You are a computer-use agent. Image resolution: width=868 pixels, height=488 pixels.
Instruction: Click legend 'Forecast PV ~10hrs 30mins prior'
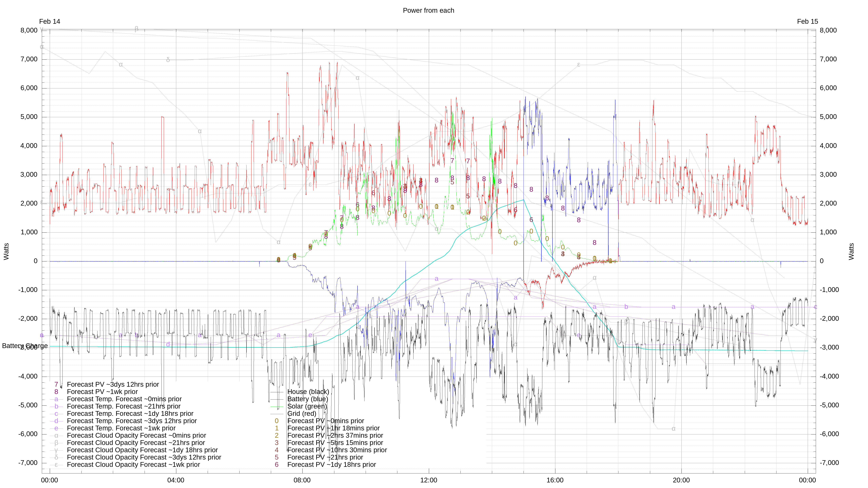(x=337, y=450)
